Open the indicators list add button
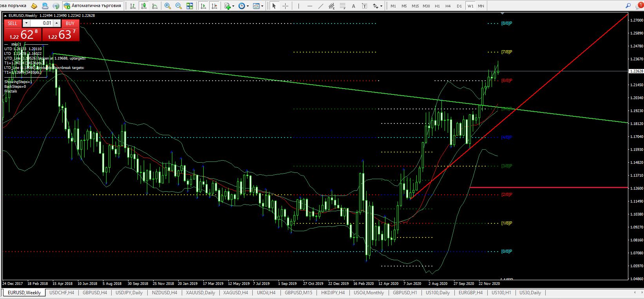 [228, 6]
